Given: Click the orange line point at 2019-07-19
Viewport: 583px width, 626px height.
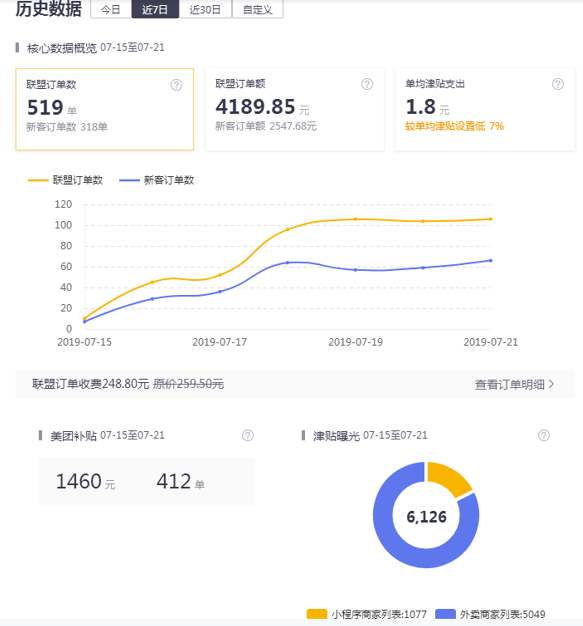Looking at the screenshot, I should tap(355, 219).
